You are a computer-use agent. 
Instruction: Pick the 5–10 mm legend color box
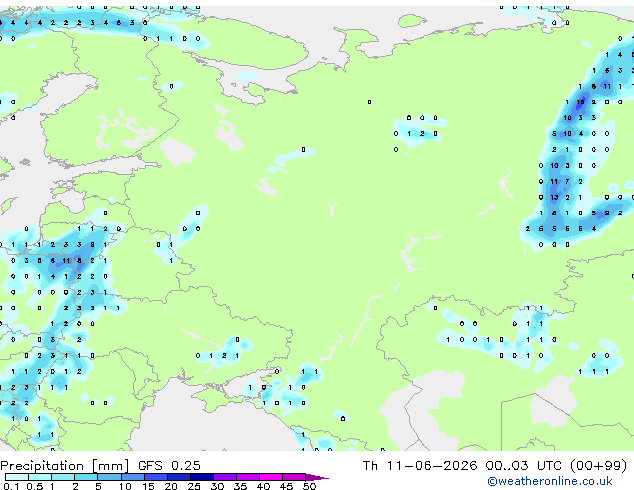coord(109,477)
